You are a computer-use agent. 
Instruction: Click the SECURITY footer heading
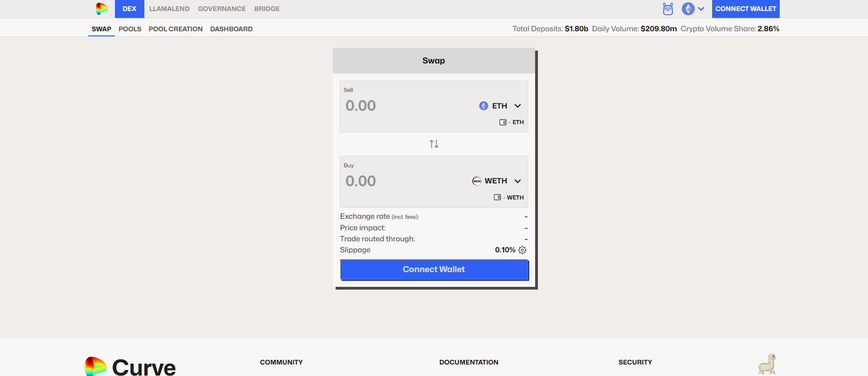coord(635,362)
